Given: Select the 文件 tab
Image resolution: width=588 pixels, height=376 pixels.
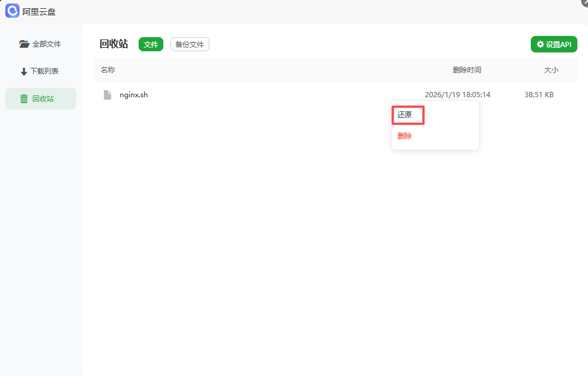Looking at the screenshot, I should [150, 44].
